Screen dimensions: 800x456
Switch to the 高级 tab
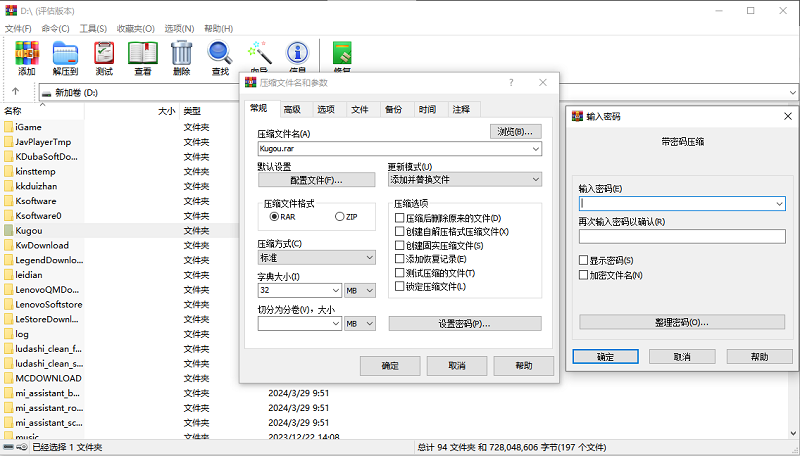coord(291,109)
